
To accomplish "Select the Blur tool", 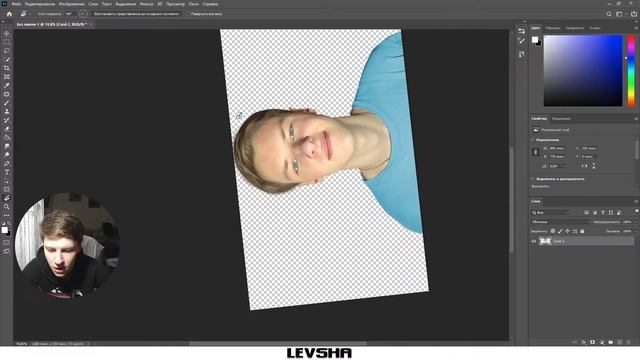I will (7, 146).
